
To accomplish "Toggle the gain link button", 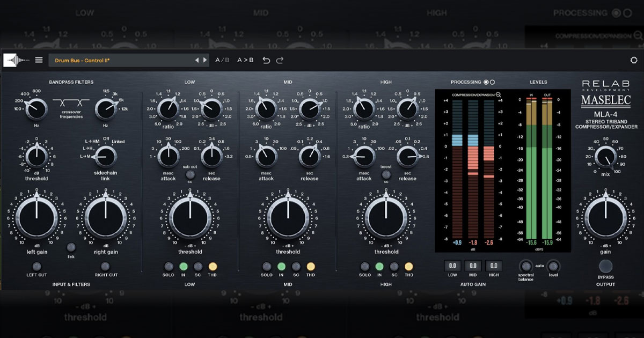I will [71, 247].
